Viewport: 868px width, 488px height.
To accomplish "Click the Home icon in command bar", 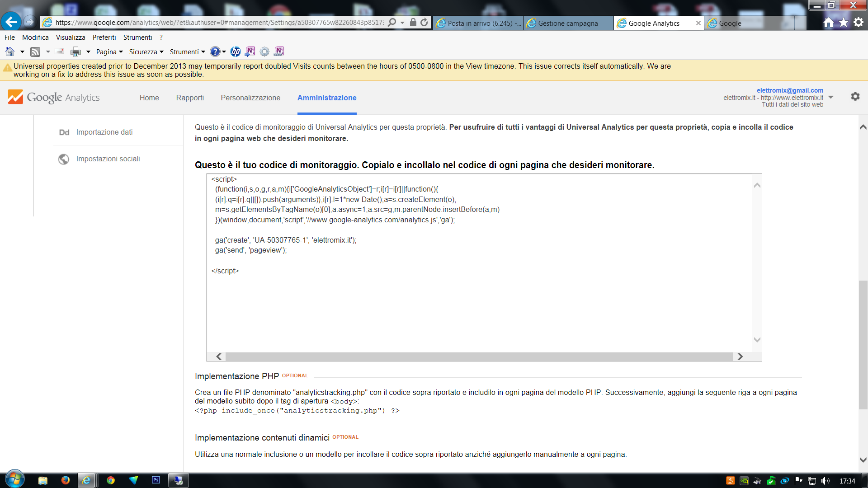I will pos(10,52).
